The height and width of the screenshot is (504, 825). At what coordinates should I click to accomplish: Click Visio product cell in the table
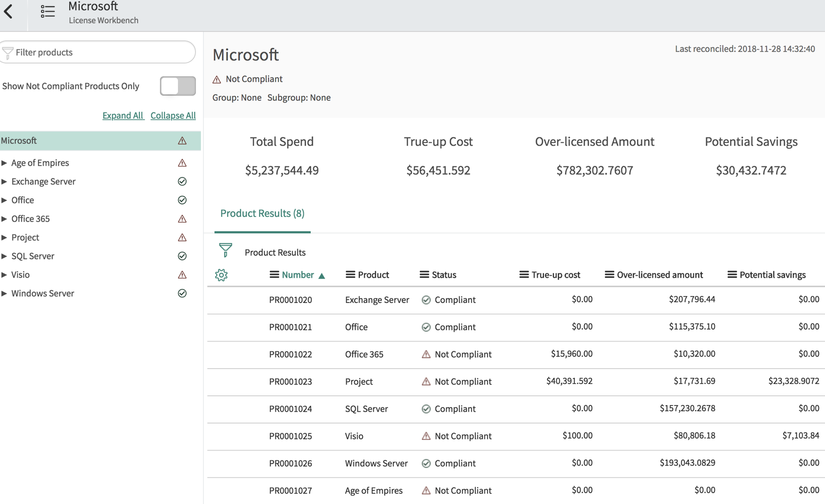[x=354, y=436]
